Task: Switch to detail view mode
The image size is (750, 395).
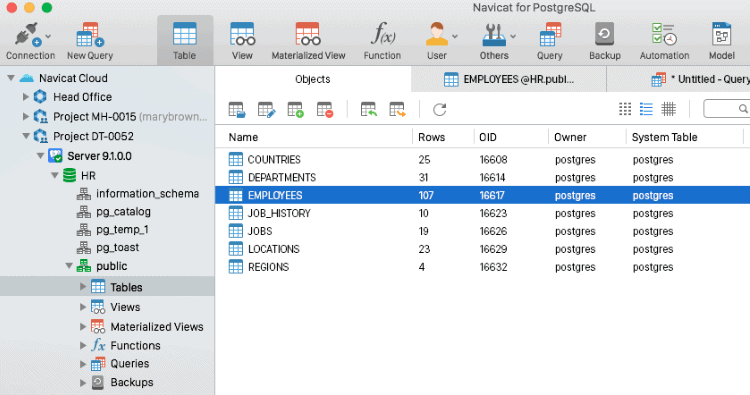Action: [669, 109]
